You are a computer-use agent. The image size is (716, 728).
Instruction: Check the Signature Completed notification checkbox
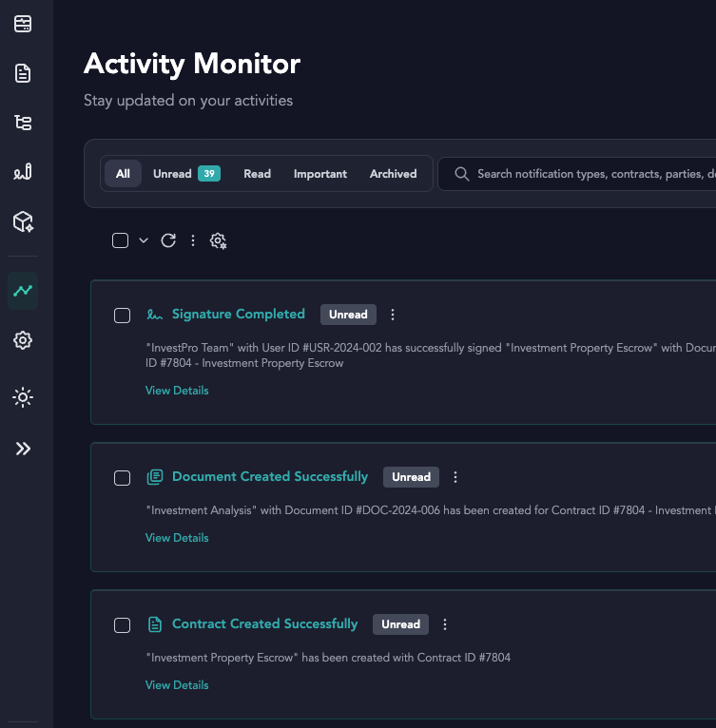[123, 316]
